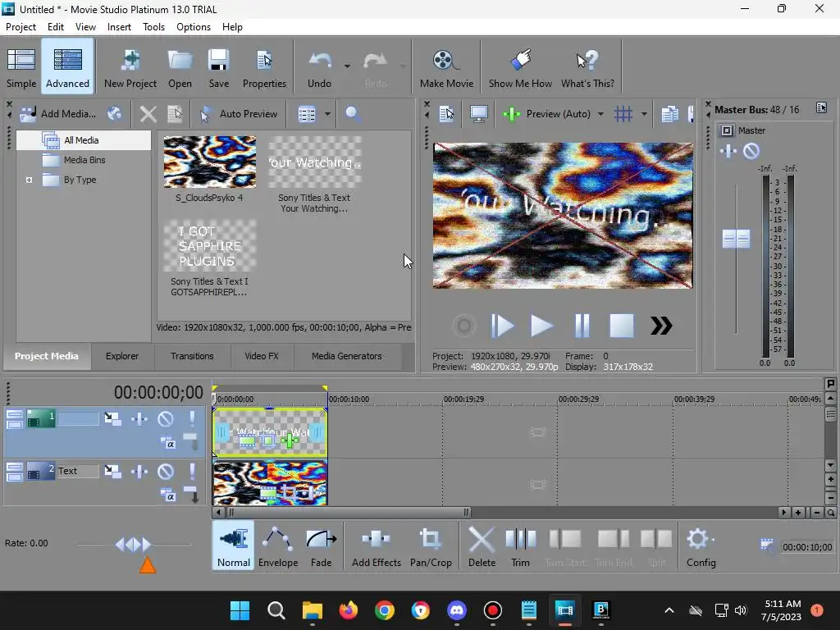Open Media Generators tab
The image size is (840, 630).
347,356
